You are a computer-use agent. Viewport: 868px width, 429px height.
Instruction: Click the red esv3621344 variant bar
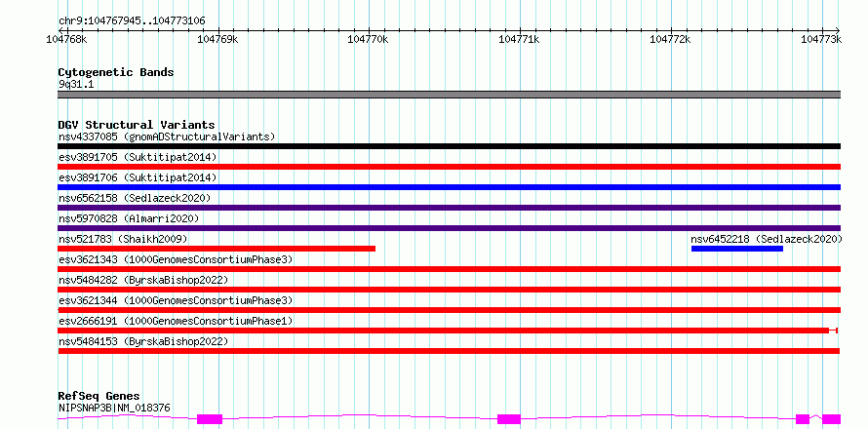tap(449, 310)
